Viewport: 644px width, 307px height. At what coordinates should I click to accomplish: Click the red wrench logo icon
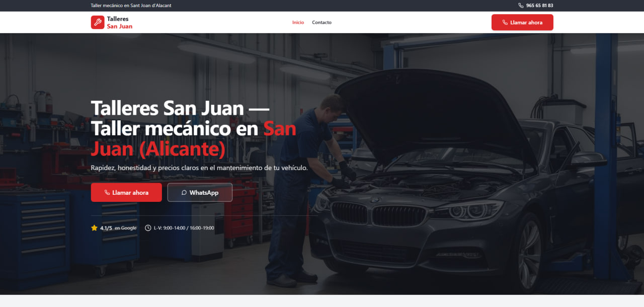pos(98,22)
